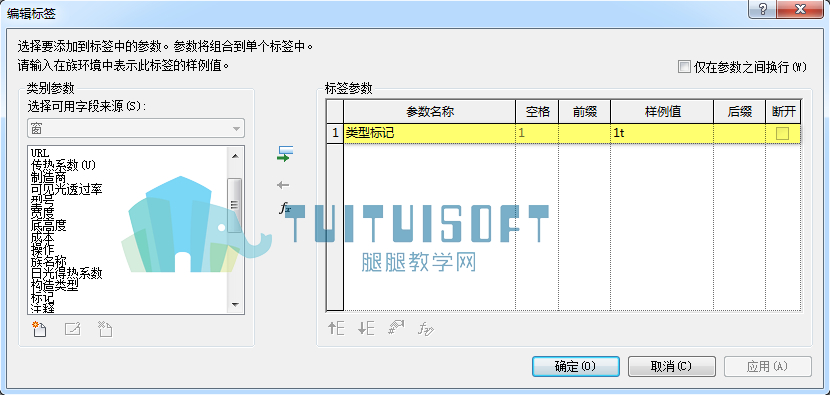Select 构造类型 in the list
The height and width of the screenshot is (395, 830).
click(55, 286)
